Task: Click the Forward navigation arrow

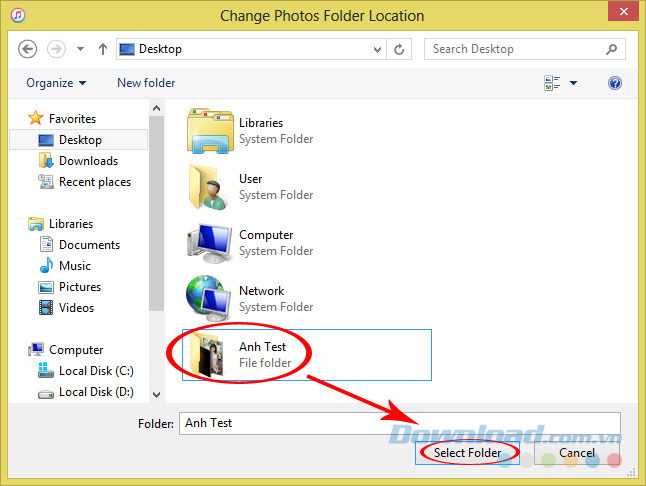Action: 56,49
